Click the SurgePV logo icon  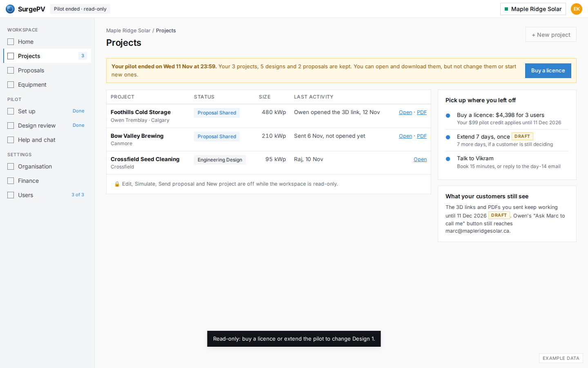[10, 9]
